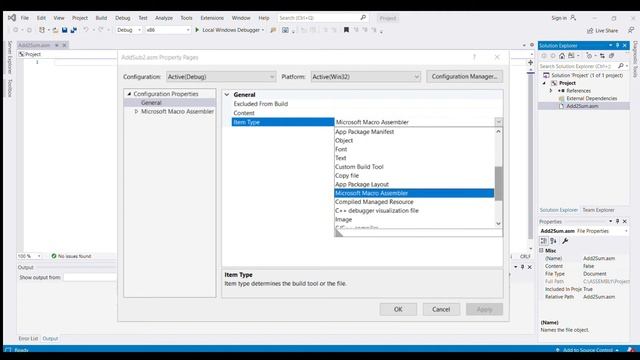
Task: Expand the References node in Solution Explorer
Action: (551, 91)
